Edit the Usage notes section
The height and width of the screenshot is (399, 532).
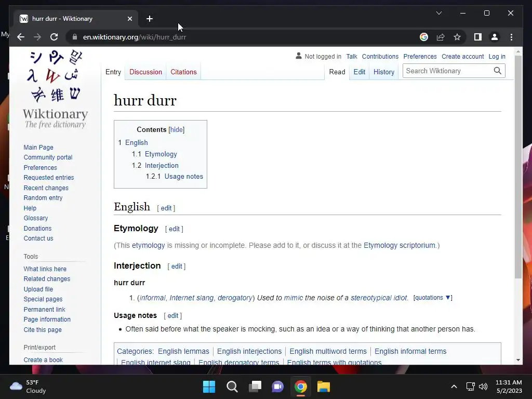tap(172, 315)
